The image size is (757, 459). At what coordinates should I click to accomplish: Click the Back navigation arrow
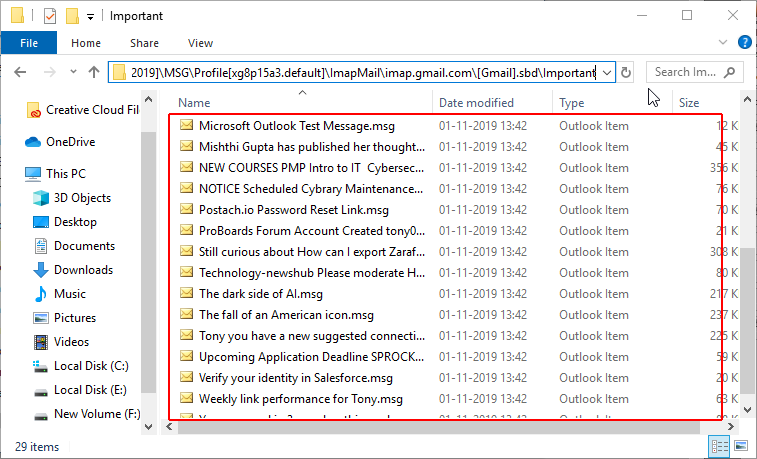[21, 72]
